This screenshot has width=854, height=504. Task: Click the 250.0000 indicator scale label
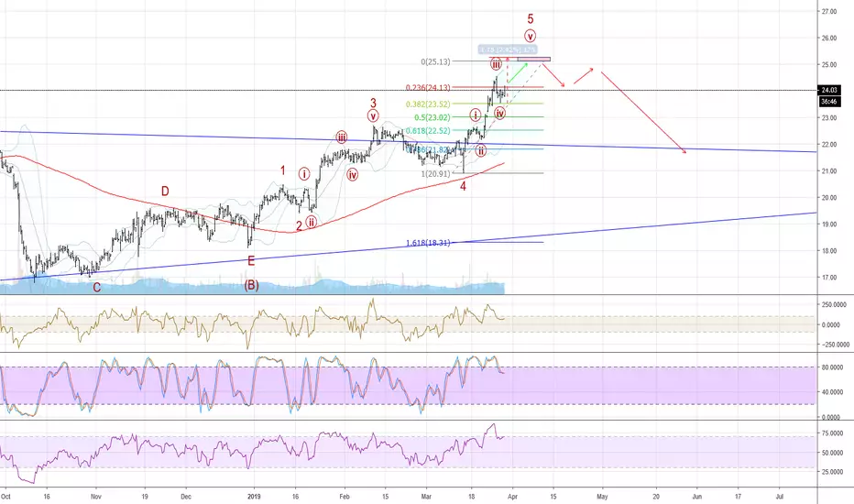pos(835,305)
